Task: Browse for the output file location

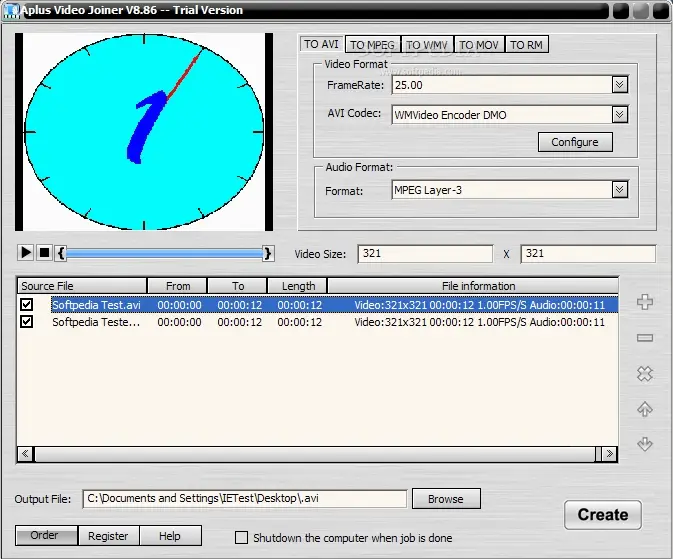Action: [x=446, y=499]
